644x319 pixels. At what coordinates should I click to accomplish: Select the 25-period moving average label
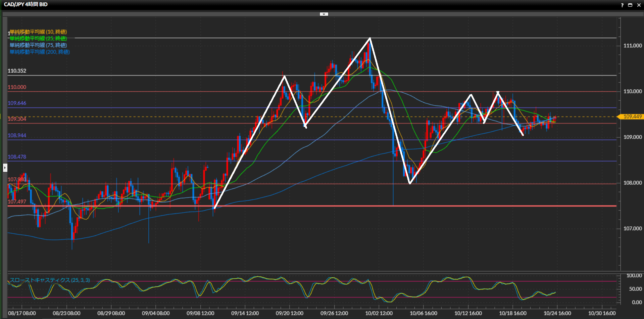(x=38, y=39)
